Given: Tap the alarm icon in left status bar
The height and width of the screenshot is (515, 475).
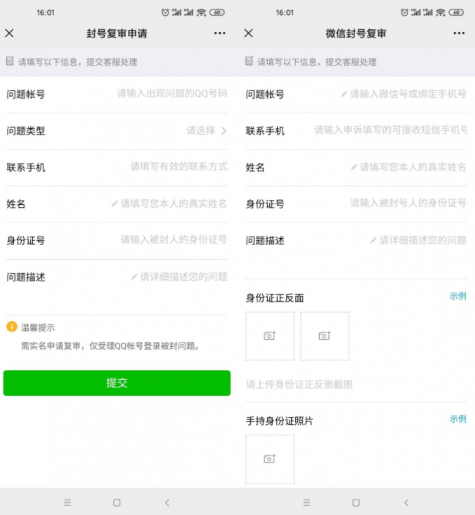Looking at the screenshot, I should [x=165, y=12].
